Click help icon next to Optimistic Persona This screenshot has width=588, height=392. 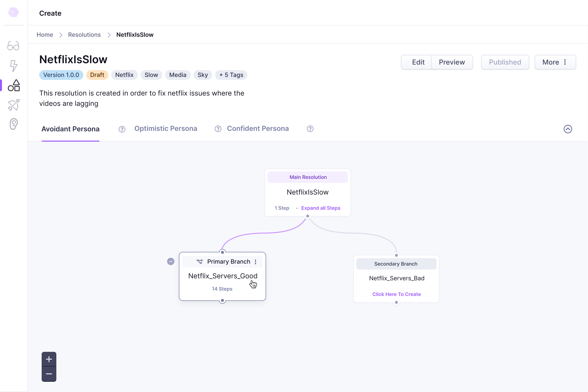tap(218, 129)
